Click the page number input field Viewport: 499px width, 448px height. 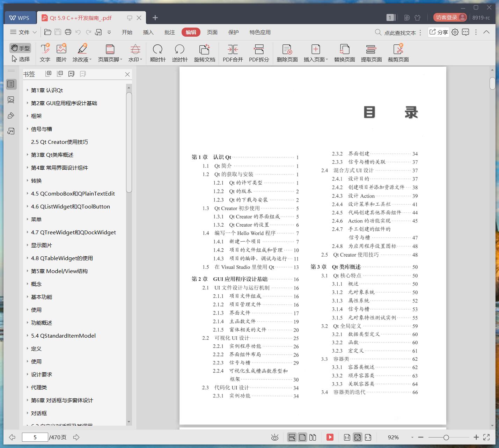coord(35,437)
